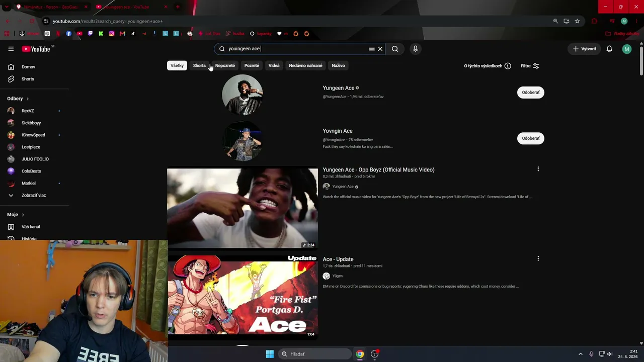The height and width of the screenshot is (362, 644).
Task: Go to the YouTube home logo
Action: pos(36,49)
